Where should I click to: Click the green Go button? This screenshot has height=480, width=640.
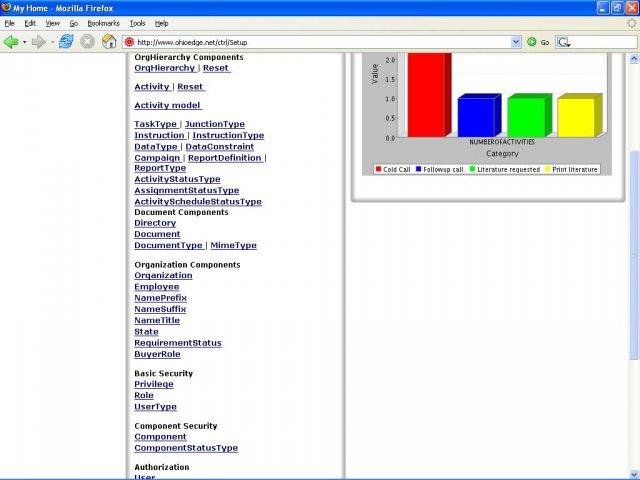pos(538,42)
